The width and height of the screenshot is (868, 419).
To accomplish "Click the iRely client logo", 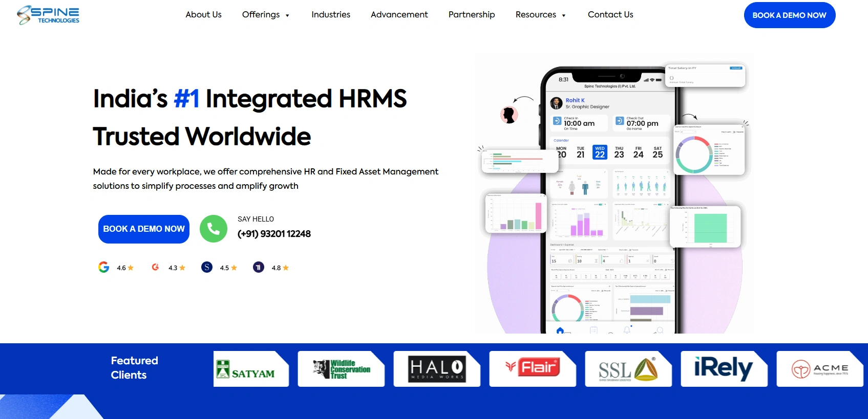I will [x=724, y=369].
